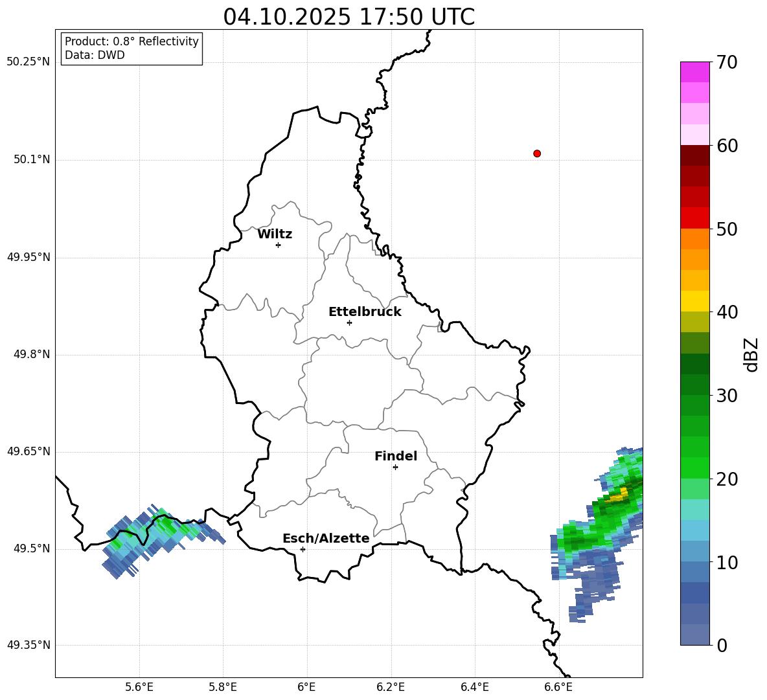Click the colorbar value '40'

pos(727,312)
